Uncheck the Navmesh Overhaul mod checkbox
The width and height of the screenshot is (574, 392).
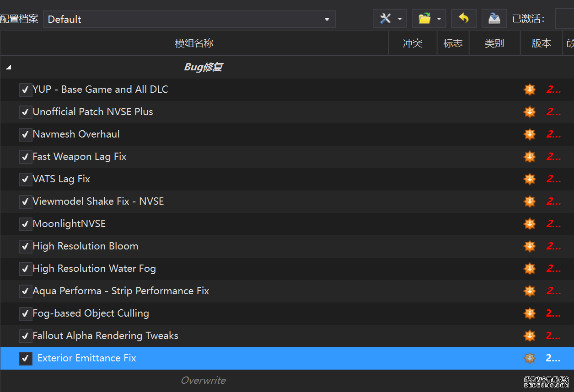pyautogui.click(x=25, y=135)
